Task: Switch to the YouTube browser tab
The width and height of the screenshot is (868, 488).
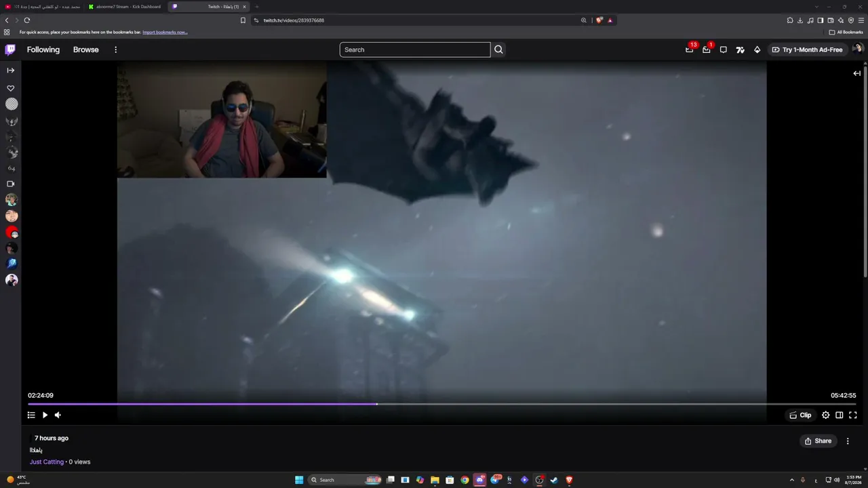Action: pos(42,7)
